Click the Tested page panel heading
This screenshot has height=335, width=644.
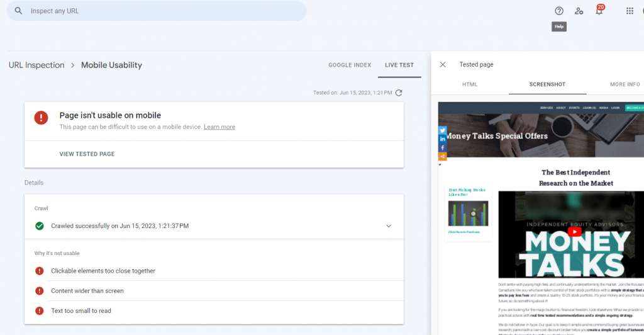(x=477, y=64)
